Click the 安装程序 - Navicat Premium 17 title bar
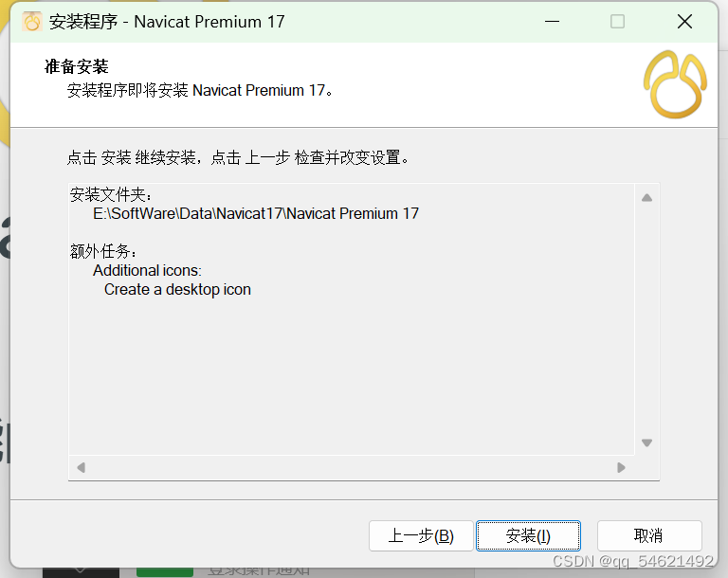 pos(167,22)
